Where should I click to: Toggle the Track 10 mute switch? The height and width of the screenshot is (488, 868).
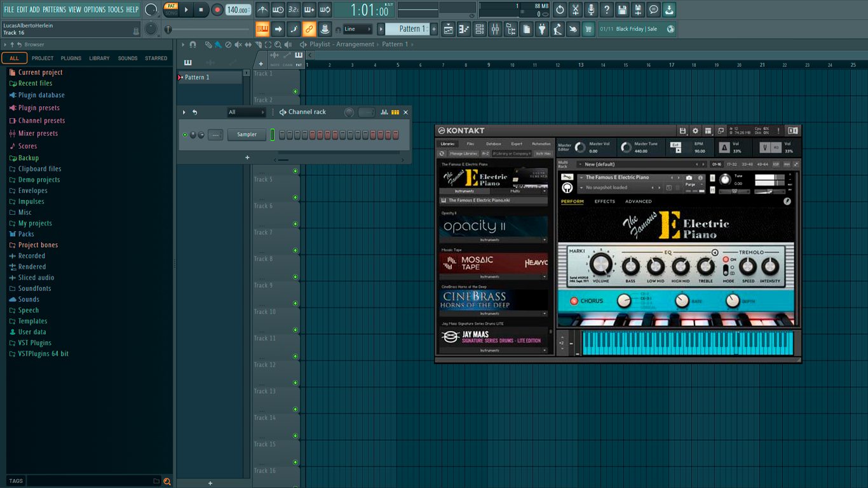295,330
